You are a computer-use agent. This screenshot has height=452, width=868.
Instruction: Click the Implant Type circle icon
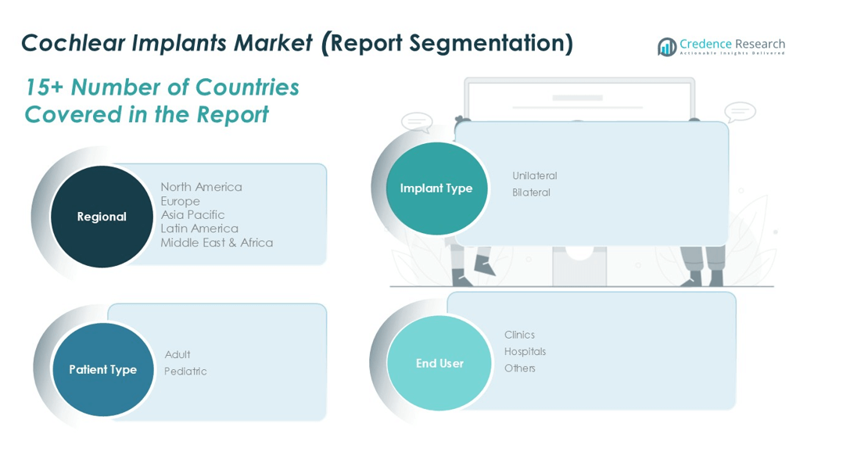click(x=435, y=188)
